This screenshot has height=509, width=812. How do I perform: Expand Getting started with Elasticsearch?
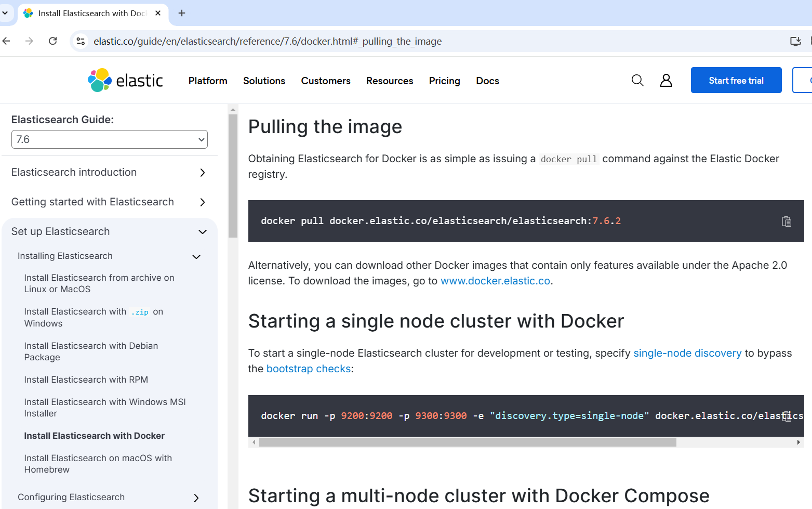tap(203, 202)
